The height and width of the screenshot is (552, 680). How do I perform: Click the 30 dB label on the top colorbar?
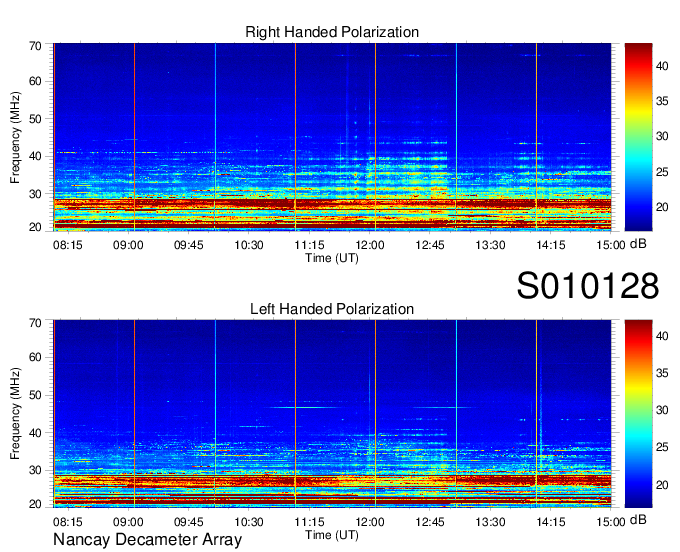[x=662, y=136]
